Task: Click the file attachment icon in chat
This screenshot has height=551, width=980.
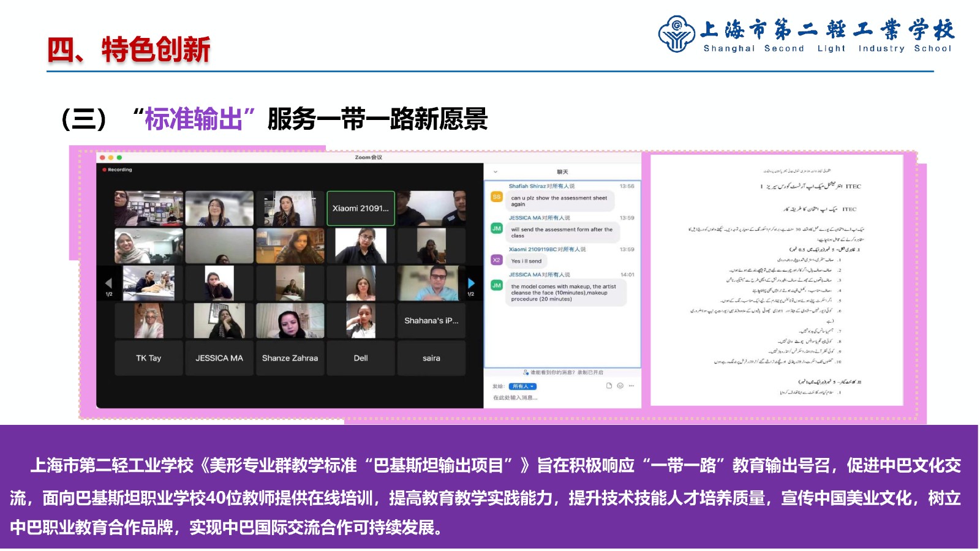Action: 609,386
